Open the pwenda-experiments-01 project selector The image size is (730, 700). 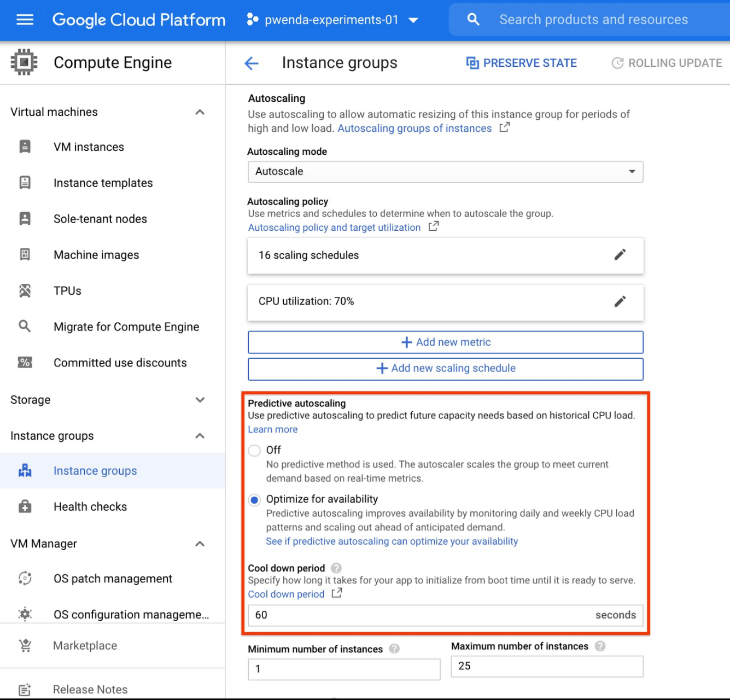(332, 20)
